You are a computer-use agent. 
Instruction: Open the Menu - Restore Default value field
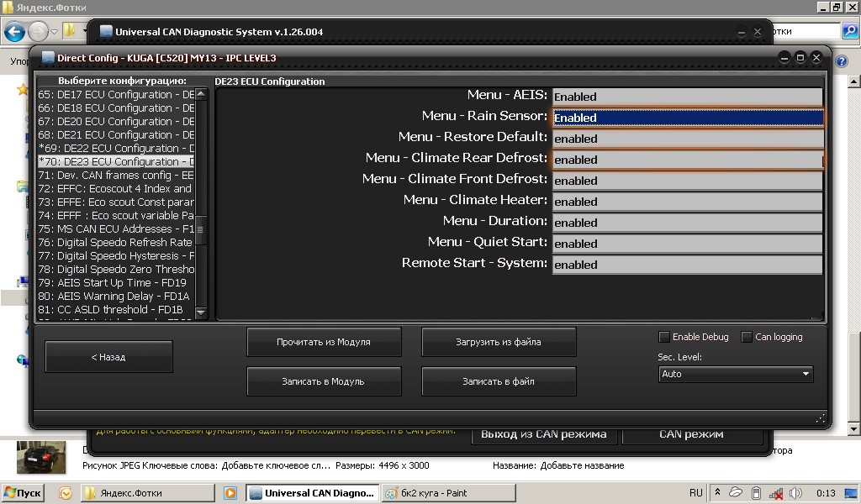pos(688,139)
